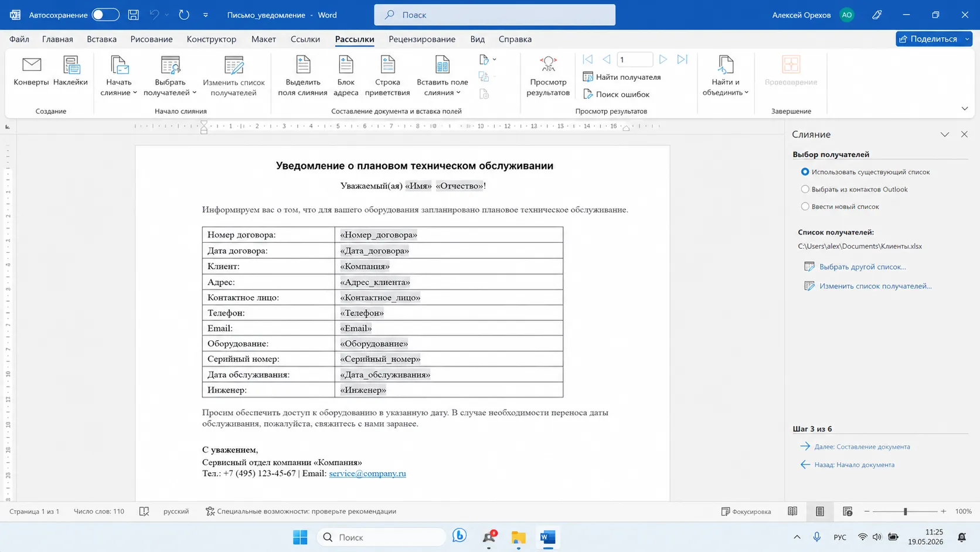Image resolution: width=980 pixels, height=552 pixels.
Task: Insert an Address Block (Блок адреса)
Action: tap(346, 76)
